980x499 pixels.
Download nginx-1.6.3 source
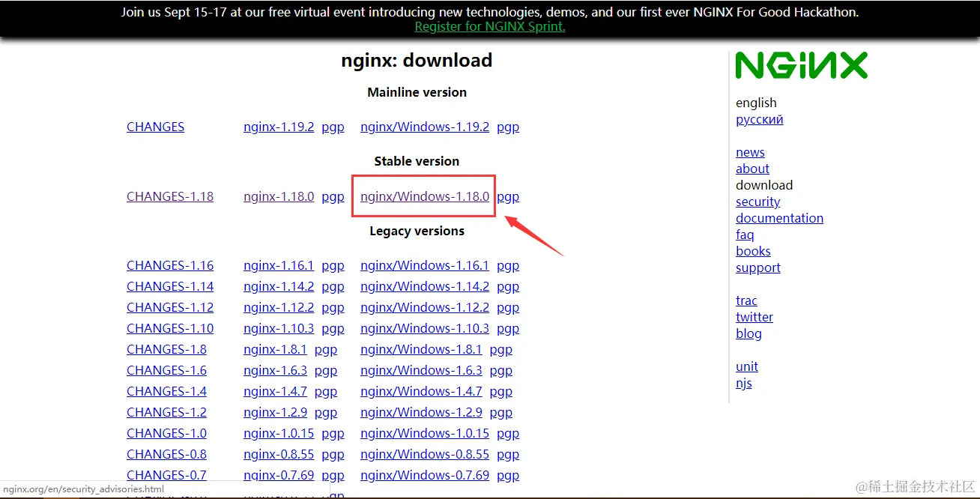(275, 370)
